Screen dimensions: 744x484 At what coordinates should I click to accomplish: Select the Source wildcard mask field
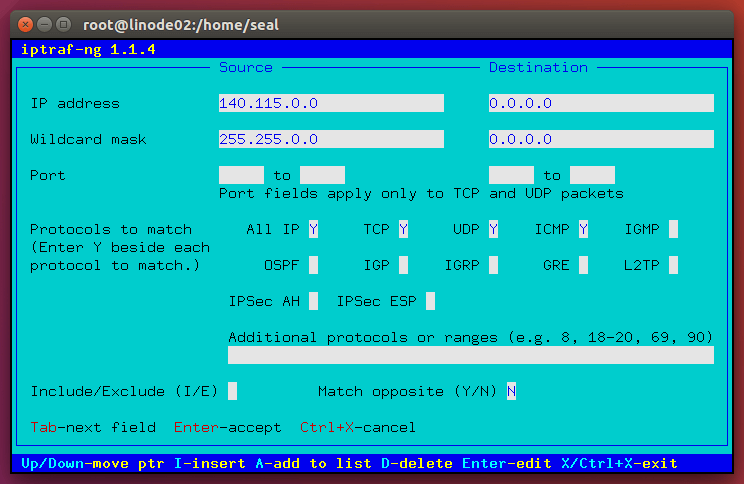pos(330,139)
